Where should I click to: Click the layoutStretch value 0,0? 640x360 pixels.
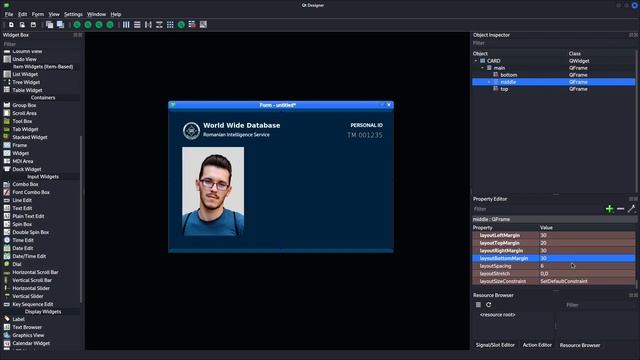click(544, 274)
